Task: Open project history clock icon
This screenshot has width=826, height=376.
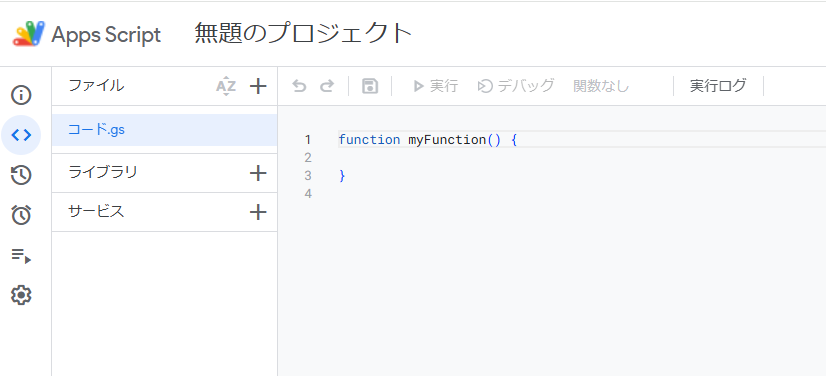Action: click(21, 175)
